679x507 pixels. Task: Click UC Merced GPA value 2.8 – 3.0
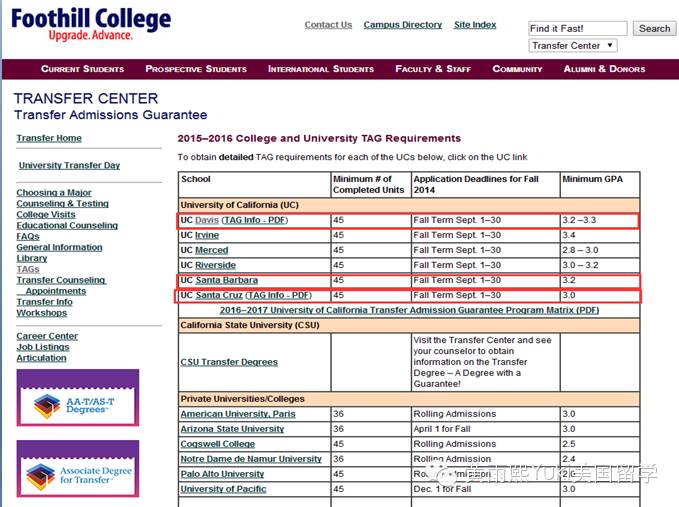(580, 250)
